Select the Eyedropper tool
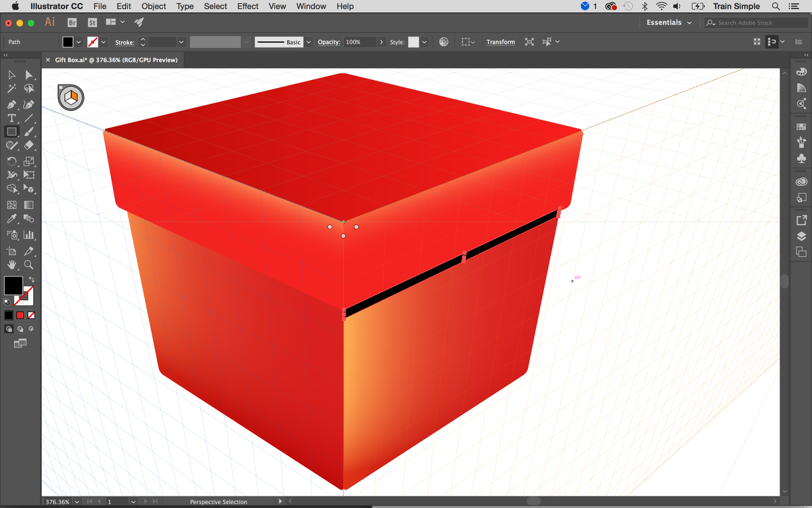This screenshot has height=508, width=812. 12,219
